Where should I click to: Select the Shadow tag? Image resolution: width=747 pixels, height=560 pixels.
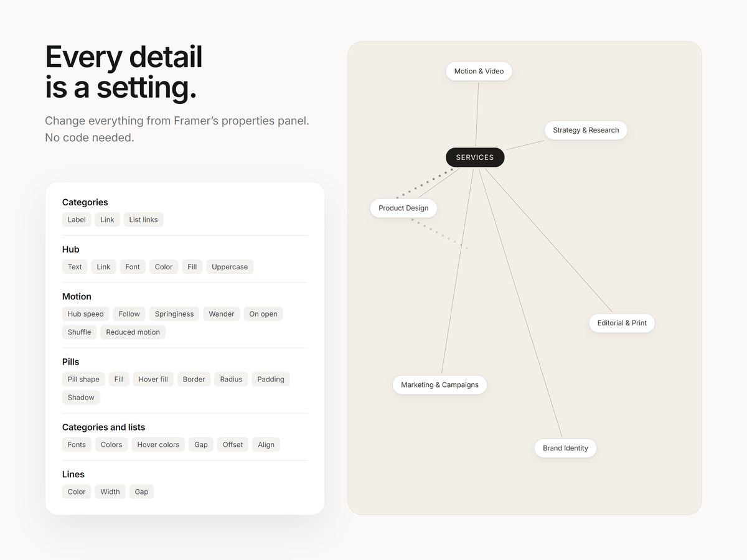click(x=81, y=398)
